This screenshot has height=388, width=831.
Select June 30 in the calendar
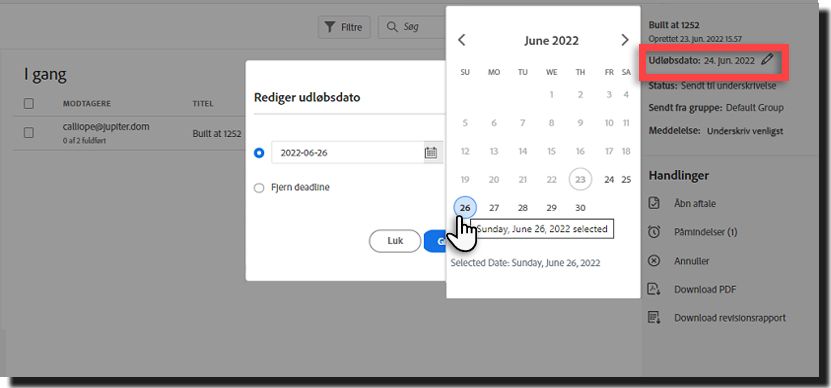click(580, 208)
